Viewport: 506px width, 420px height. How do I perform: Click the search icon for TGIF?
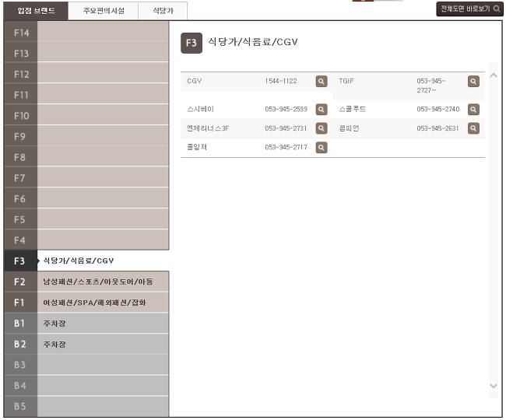[x=473, y=81]
